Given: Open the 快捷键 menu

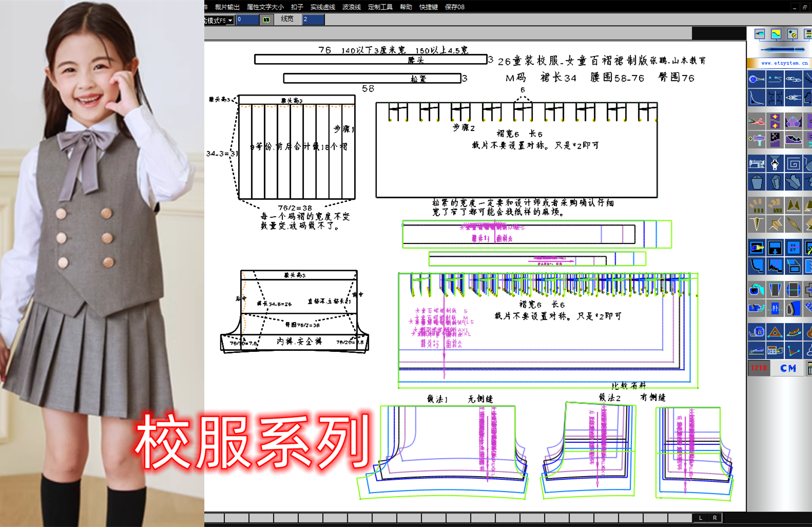Looking at the screenshot, I should (x=428, y=7).
